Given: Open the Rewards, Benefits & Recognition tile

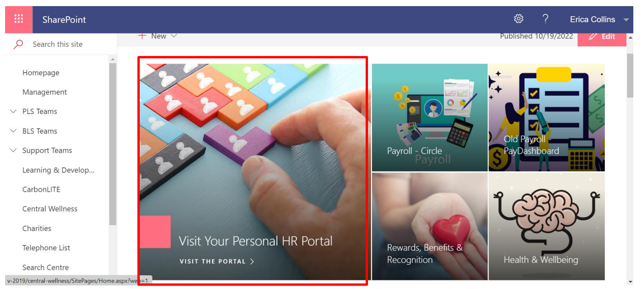Looking at the screenshot, I should 430,226.
